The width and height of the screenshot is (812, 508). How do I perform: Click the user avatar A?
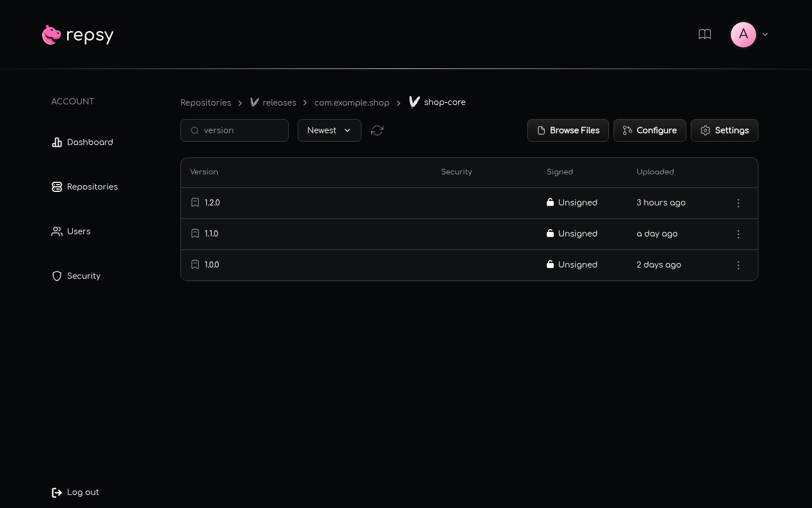pyautogui.click(x=743, y=34)
